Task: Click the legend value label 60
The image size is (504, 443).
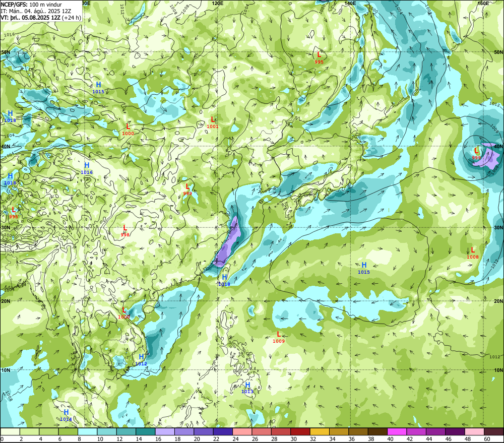Action: pyautogui.click(x=487, y=439)
